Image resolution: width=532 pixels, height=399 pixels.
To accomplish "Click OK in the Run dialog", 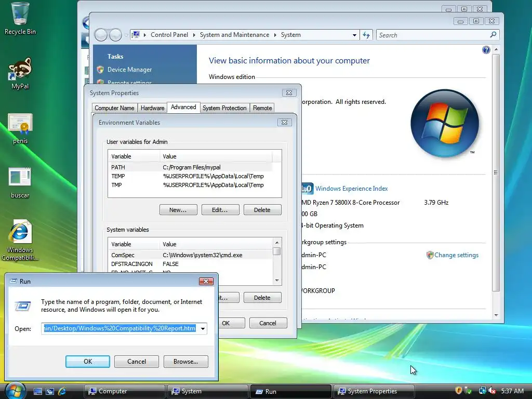I will tap(87, 362).
